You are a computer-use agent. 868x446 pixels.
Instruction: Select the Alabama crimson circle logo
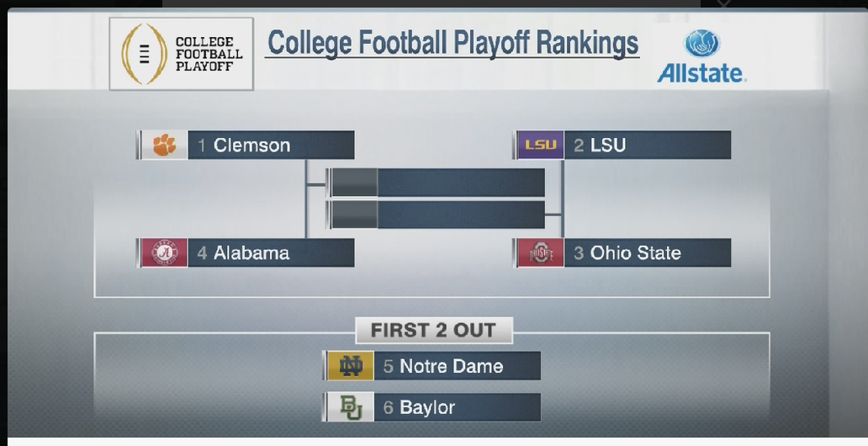(165, 252)
